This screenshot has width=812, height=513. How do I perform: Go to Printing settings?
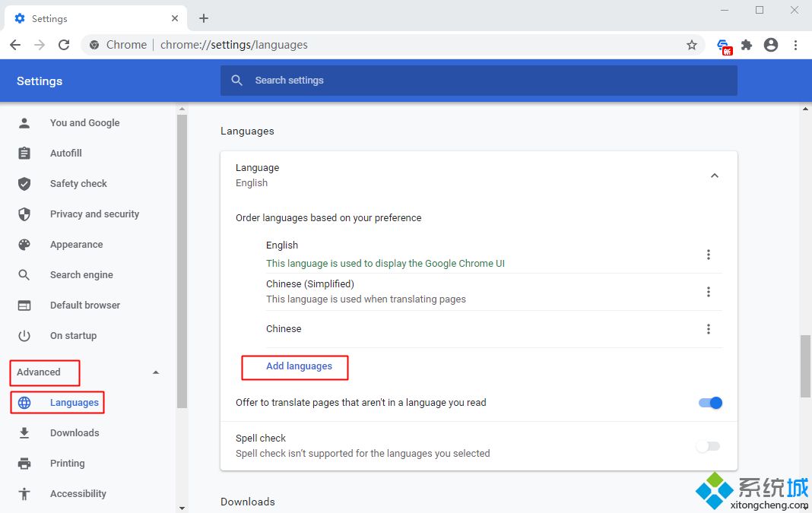point(68,464)
